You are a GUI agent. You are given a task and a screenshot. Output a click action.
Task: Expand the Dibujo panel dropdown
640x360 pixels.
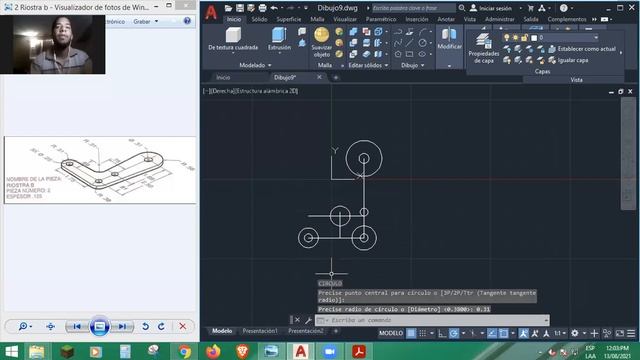pyautogui.click(x=422, y=65)
